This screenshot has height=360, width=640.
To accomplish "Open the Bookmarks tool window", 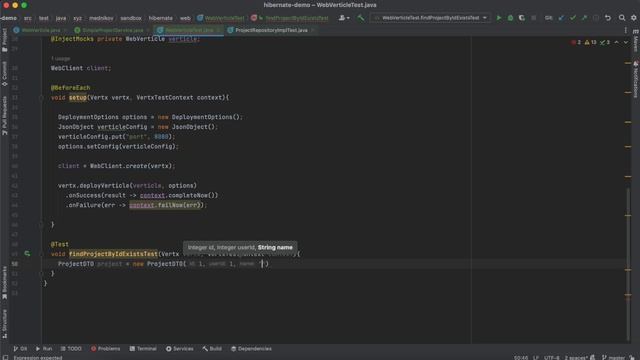I will point(4,282).
